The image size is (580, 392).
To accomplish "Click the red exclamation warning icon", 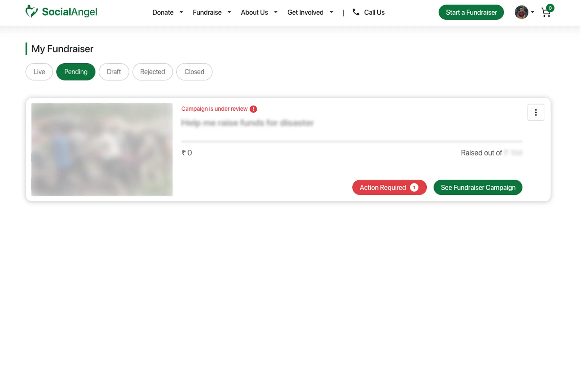I will pos(253,109).
